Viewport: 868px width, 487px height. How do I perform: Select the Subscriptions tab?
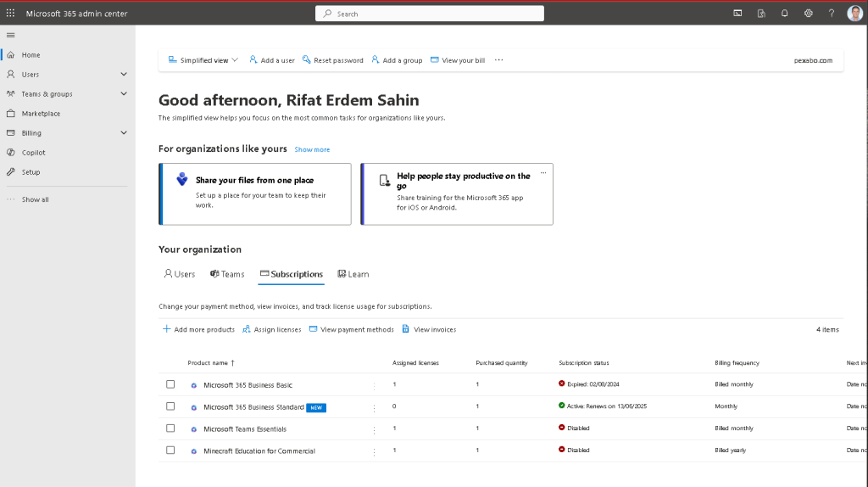[292, 274]
